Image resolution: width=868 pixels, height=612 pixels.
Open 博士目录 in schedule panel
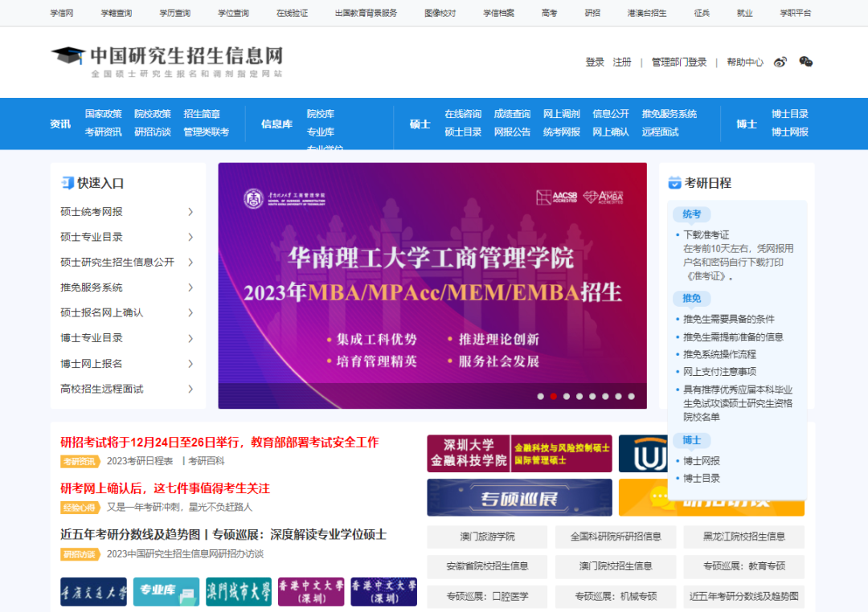click(x=702, y=479)
